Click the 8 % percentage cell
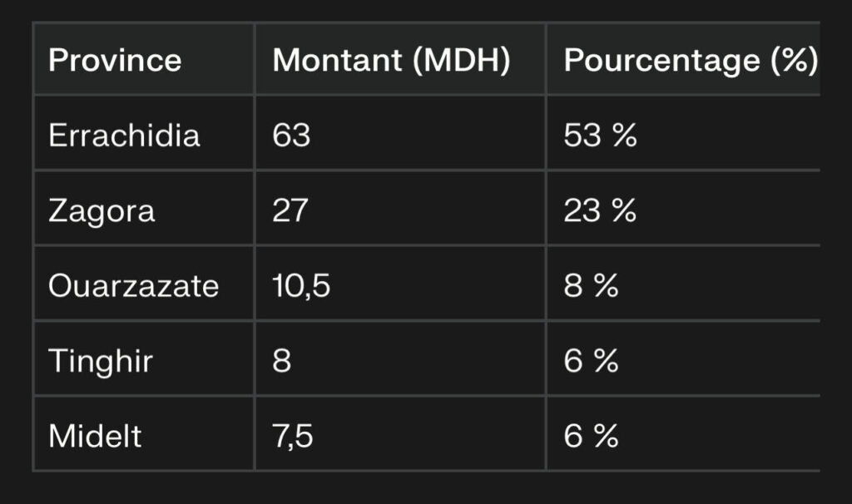The image size is (852, 504). 591,286
